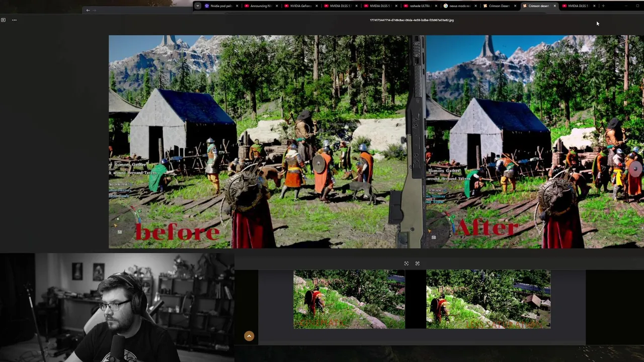Close the active Crimson Desert tab

pos(554,6)
